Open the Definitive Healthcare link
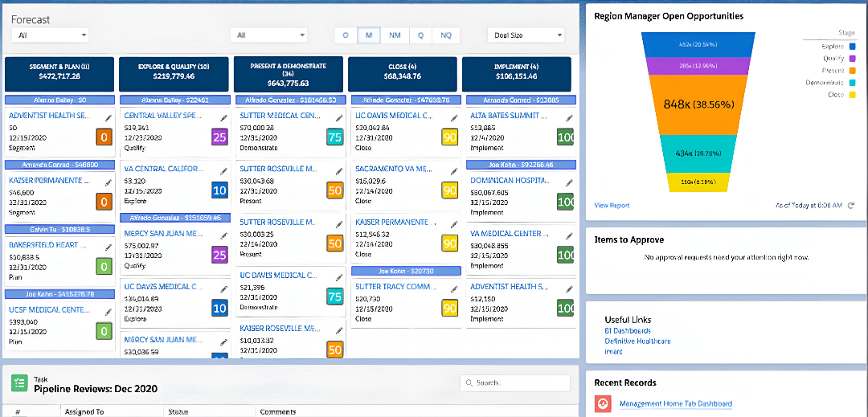This screenshot has height=417, width=868. point(637,341)
